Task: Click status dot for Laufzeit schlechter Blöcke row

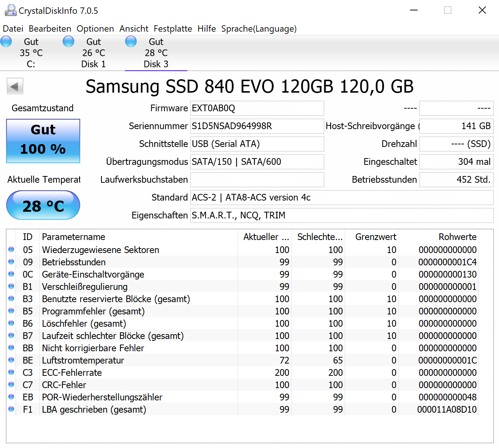Action: click(11, 336)
